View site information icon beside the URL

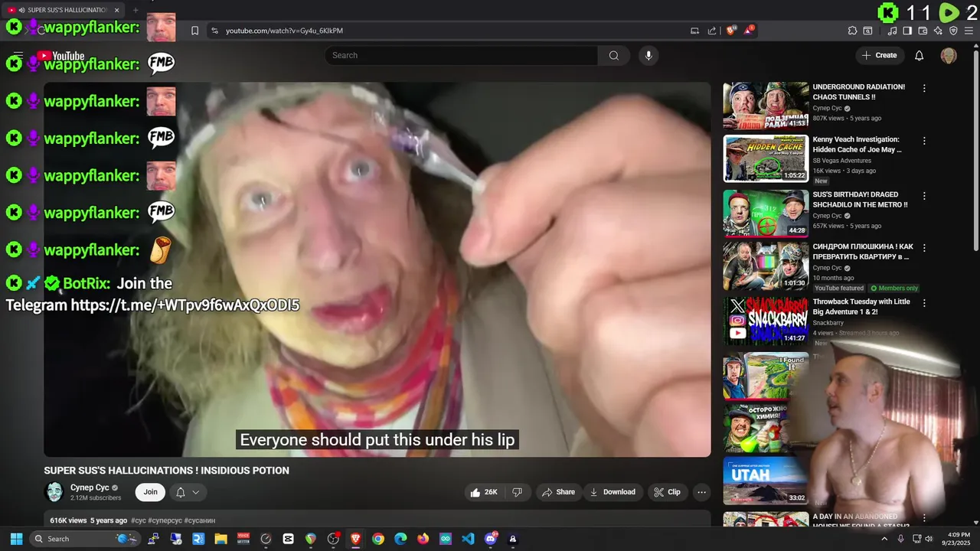(x=214, y=31)
